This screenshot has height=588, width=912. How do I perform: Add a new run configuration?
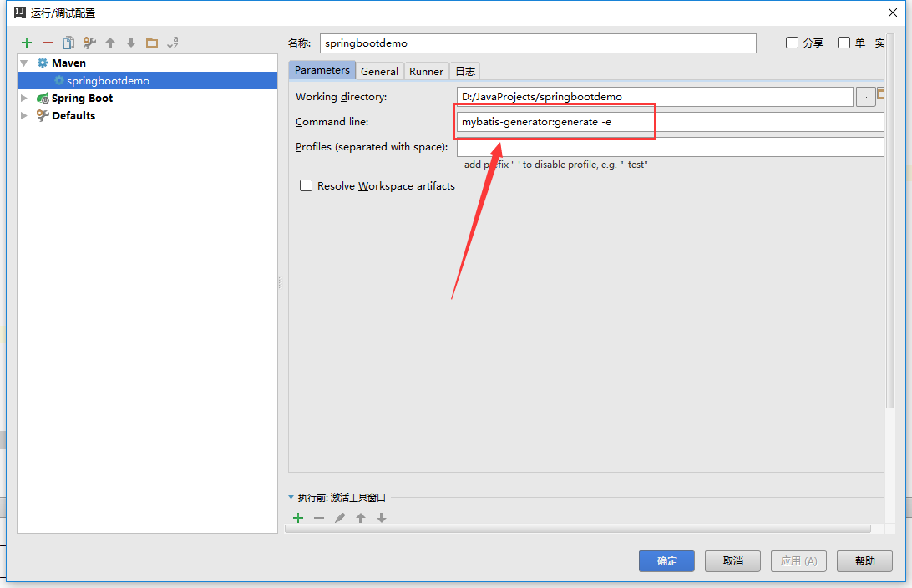pyautogui.click(x=27, y=43)
